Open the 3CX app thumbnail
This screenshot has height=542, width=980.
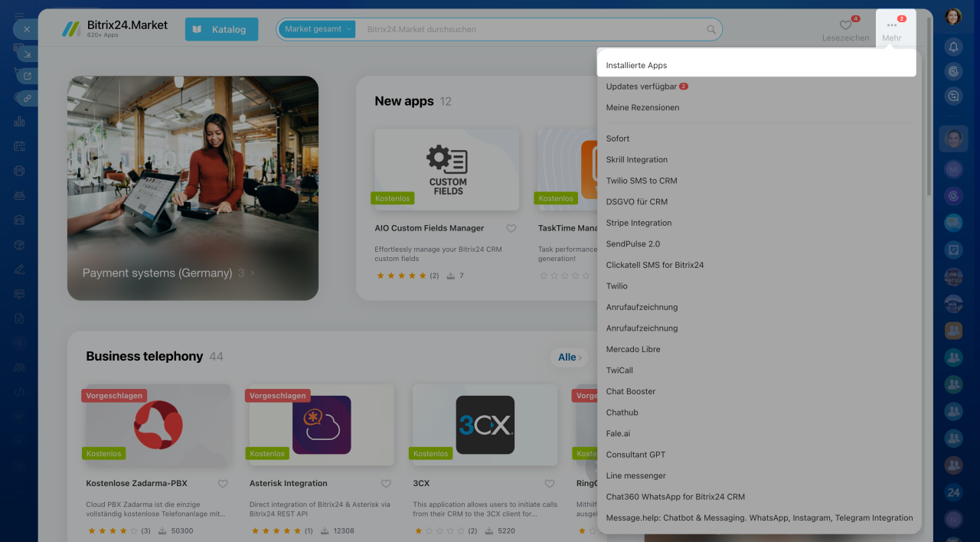[485, 425]
